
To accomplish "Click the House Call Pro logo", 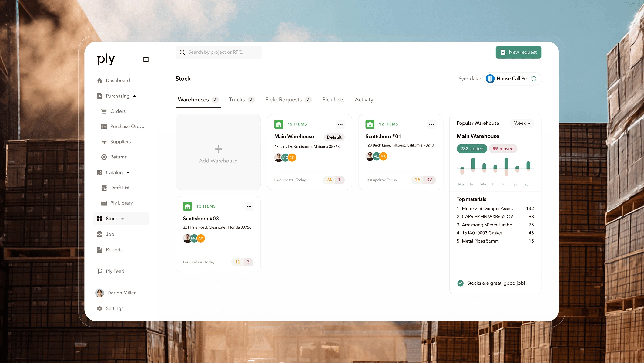I will coord(490,79).
